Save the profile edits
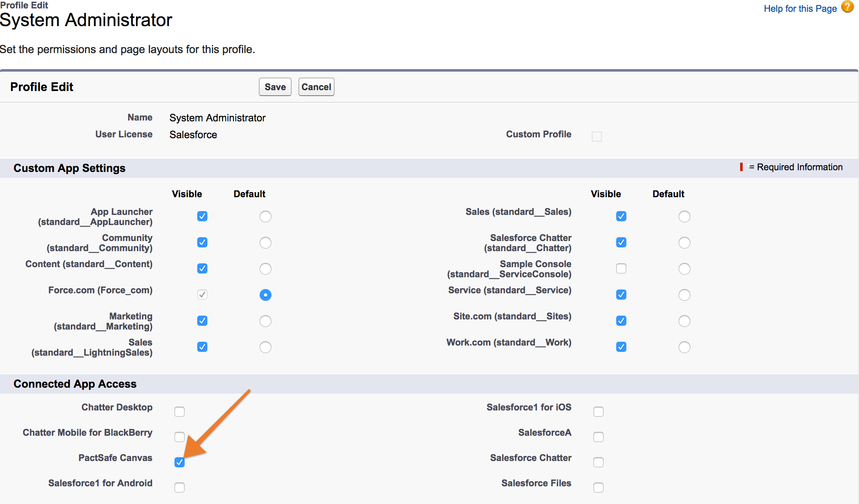This screenshot has width=859, height=504. click(275, 87)
